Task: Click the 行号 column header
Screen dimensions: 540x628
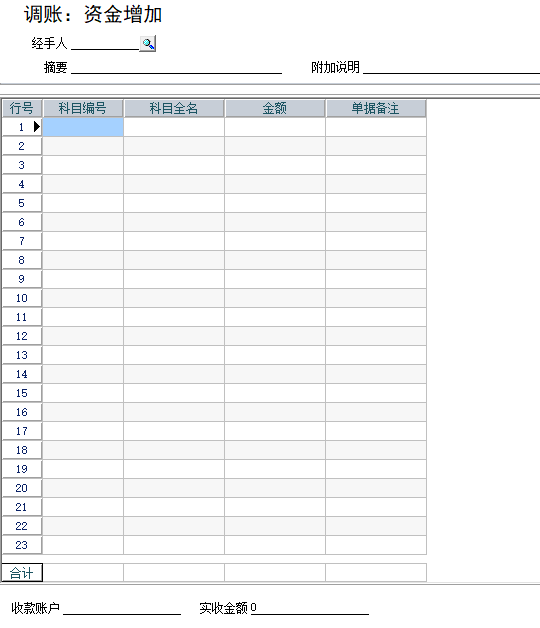Action: [x=22, y=108]
